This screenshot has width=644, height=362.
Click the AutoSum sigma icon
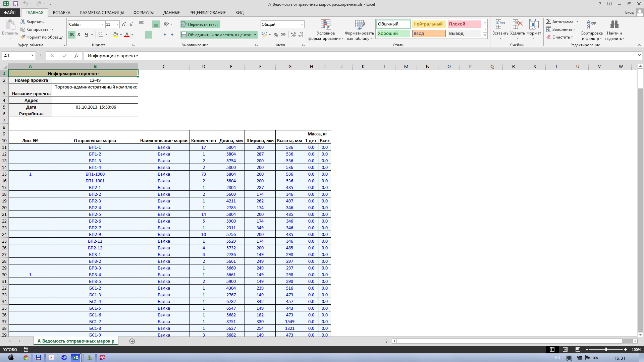pyautogui.click(x=549, y=21)
